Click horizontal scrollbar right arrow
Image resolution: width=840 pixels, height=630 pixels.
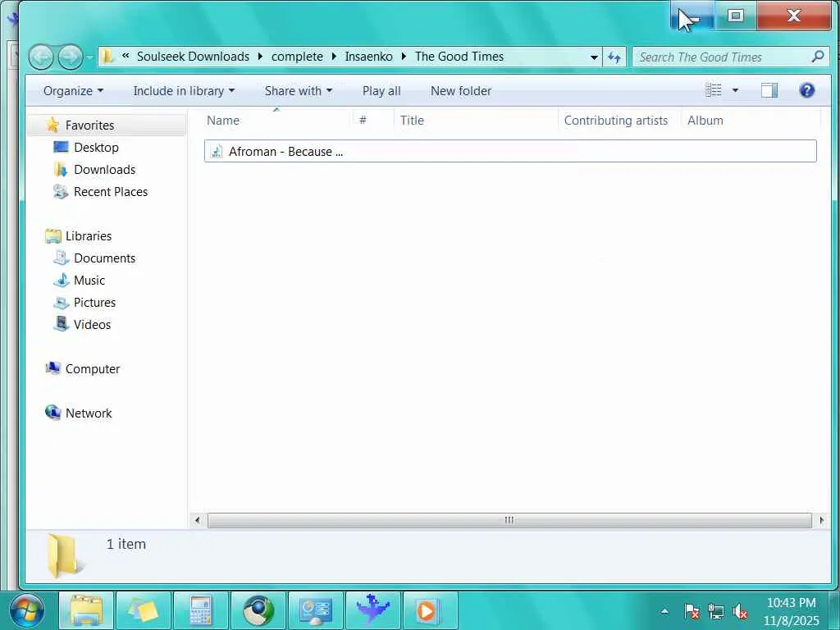point(822,520)
